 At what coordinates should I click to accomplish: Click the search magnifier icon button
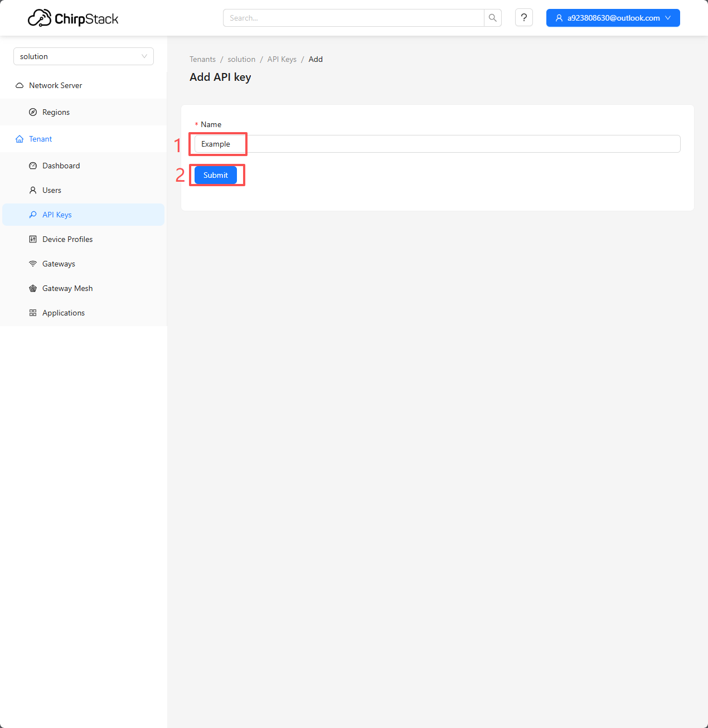[x=493, y=18]
